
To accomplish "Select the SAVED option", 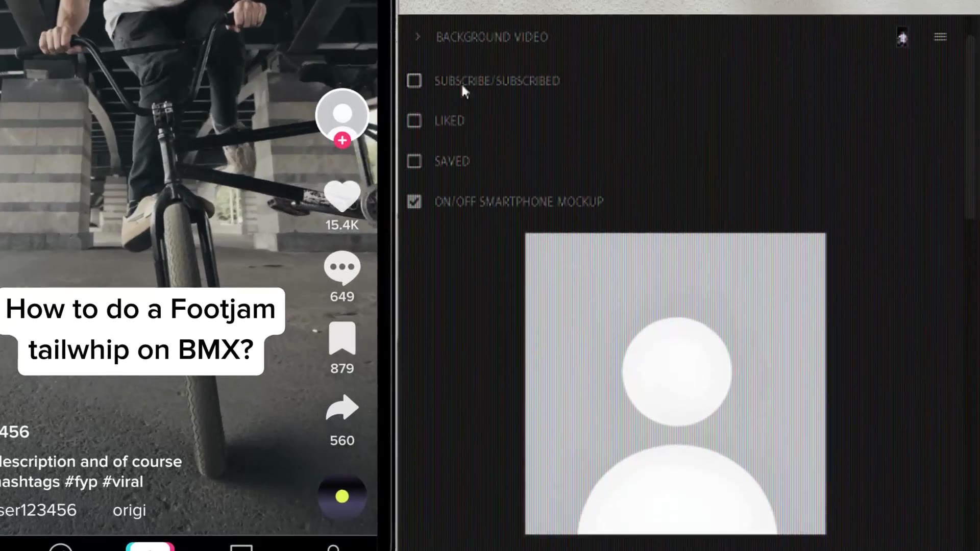I will click(413, 161).
